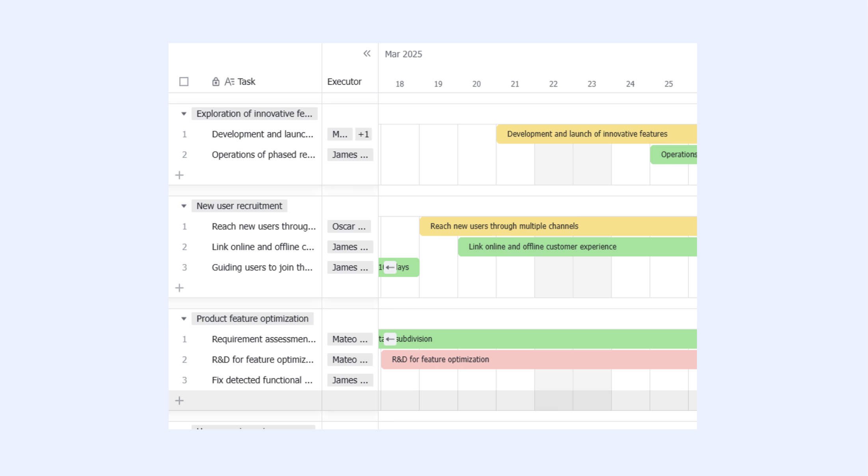Click the text-type icon next to Task
This screenshot has width=868, height=476.
point(229,82)
